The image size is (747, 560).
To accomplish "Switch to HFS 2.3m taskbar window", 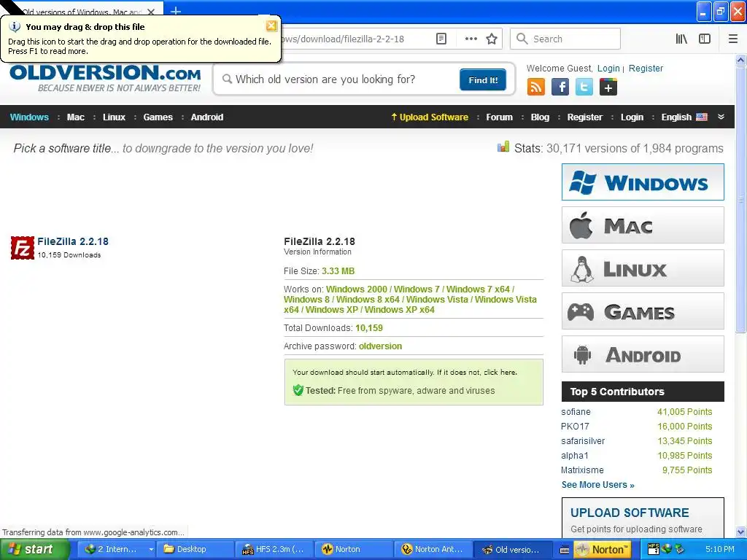I will (x=273, y=550).
